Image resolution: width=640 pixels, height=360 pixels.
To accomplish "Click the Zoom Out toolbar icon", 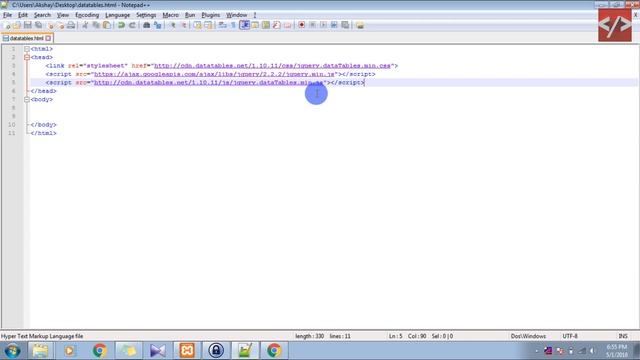I will pos(183,25).
